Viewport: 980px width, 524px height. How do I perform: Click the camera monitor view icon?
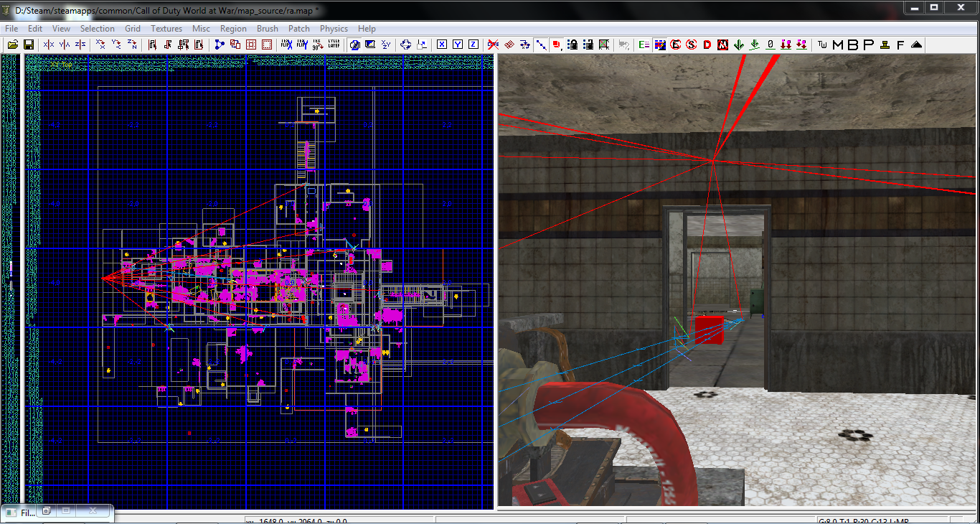click(x=370, y=45)
